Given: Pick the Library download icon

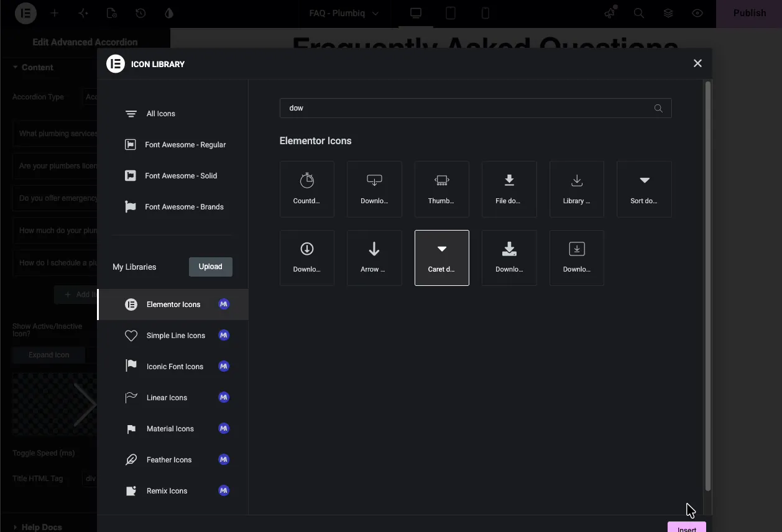Looking at the screenshot, I should [577, 190].
